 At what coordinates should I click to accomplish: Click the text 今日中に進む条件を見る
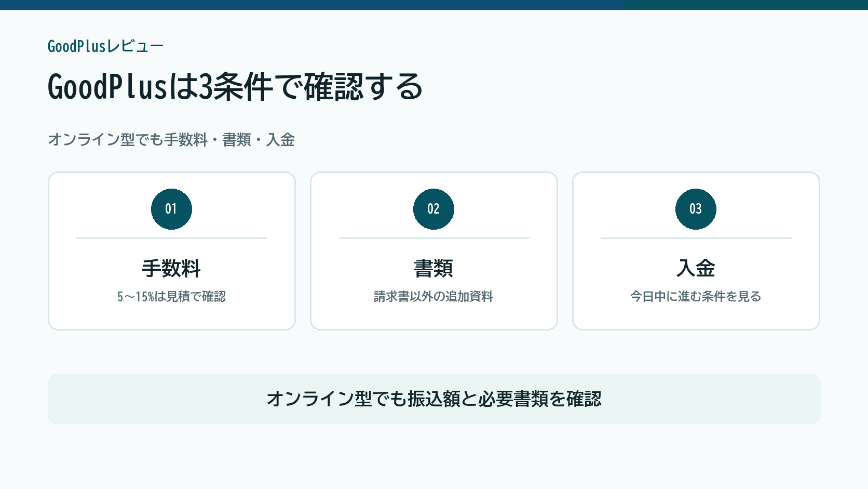coord(696,297)
